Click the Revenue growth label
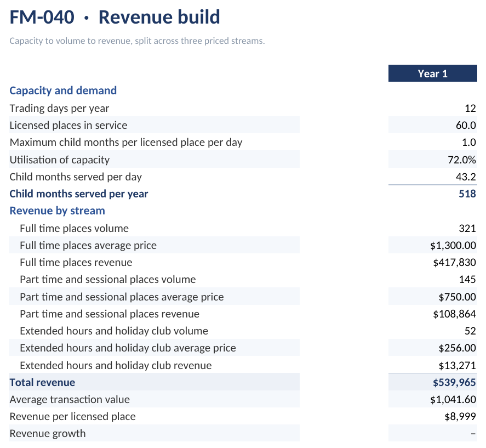Screen dimensions: 486x448 coord(48,434)
